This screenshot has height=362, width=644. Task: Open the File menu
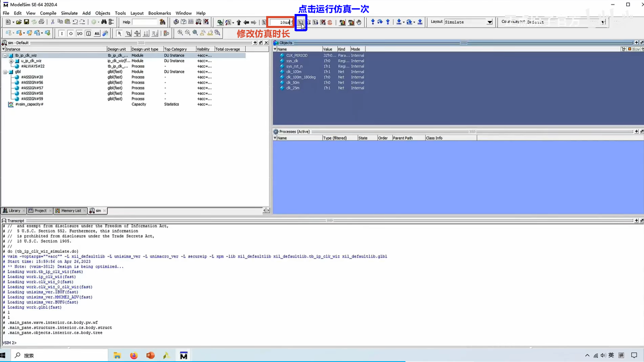click(x=6, y=13)
